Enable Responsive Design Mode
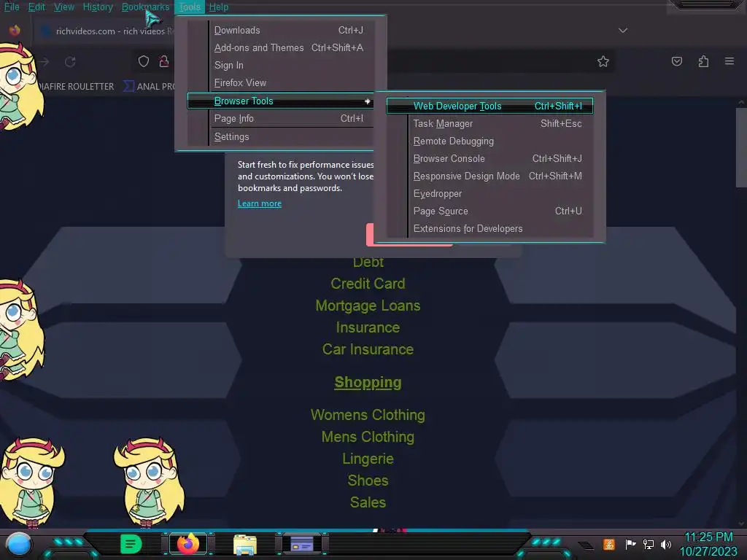747x560 pixels. [489, 176]
